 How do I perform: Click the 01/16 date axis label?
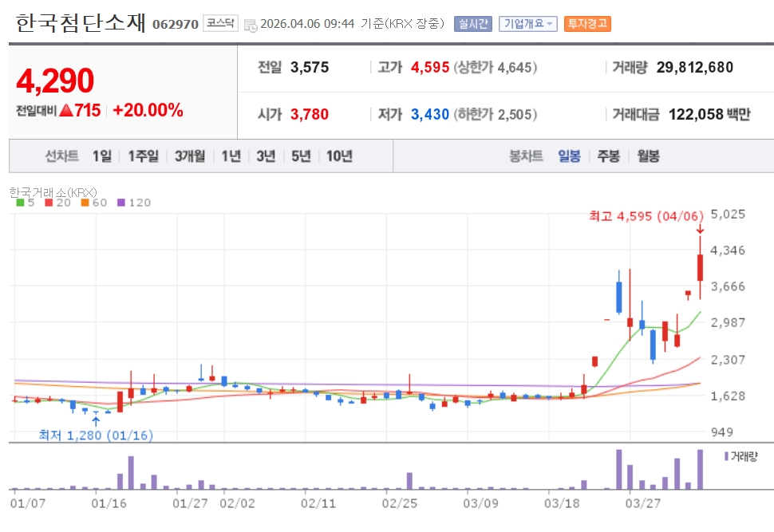[x=109, y=503]
